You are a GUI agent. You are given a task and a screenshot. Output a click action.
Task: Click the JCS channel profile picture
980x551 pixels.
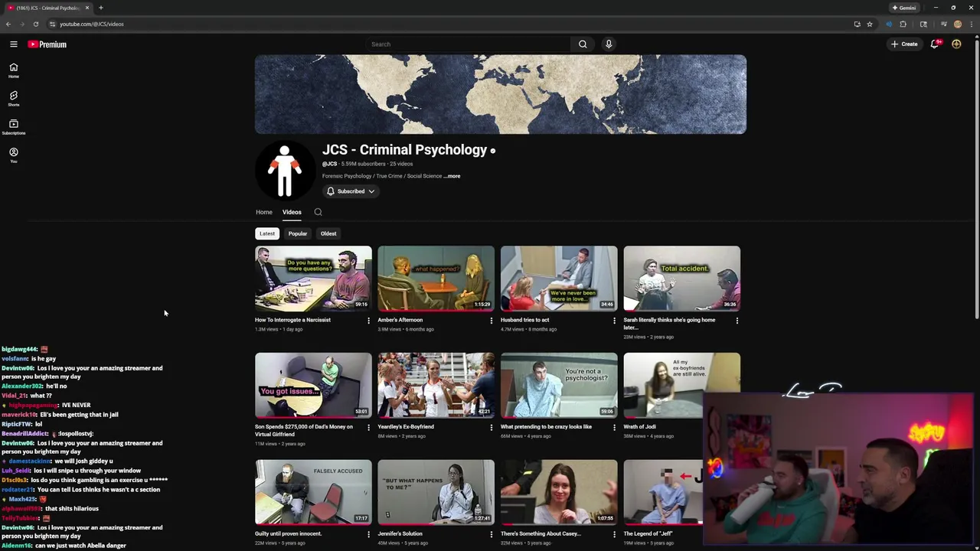point(284,171)
